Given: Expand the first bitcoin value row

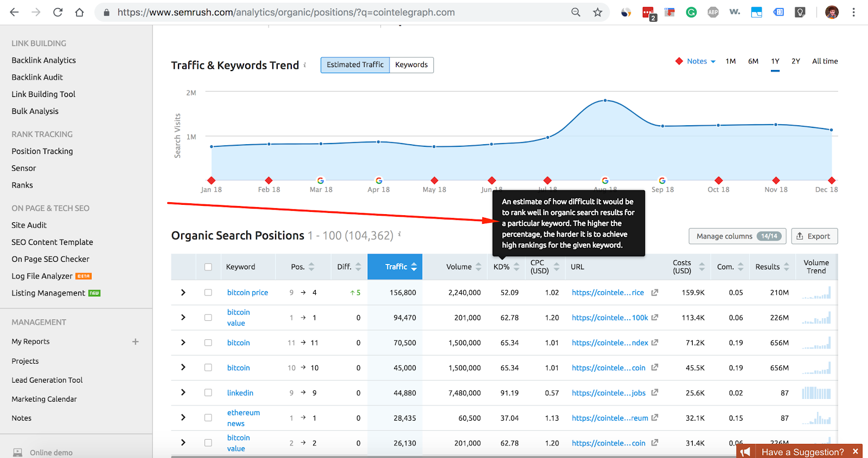Looking at the screenshot, I should (x=183, y=318).
